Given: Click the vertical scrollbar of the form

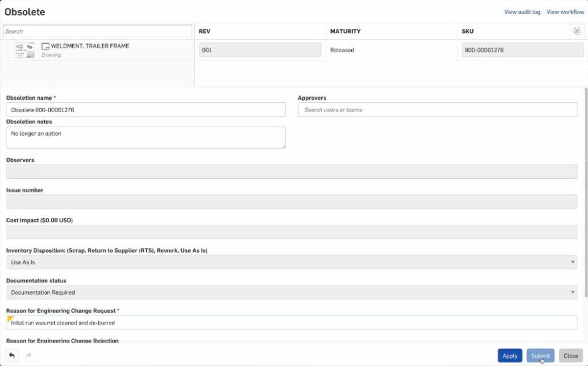Looking at the screenshot, I should (586, 184).
